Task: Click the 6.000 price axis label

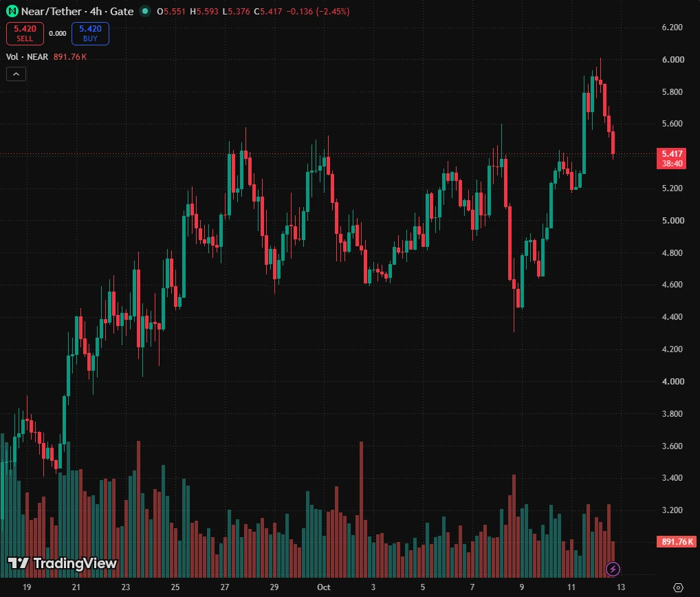Action: pyautogui.click(x=672, y=59)
